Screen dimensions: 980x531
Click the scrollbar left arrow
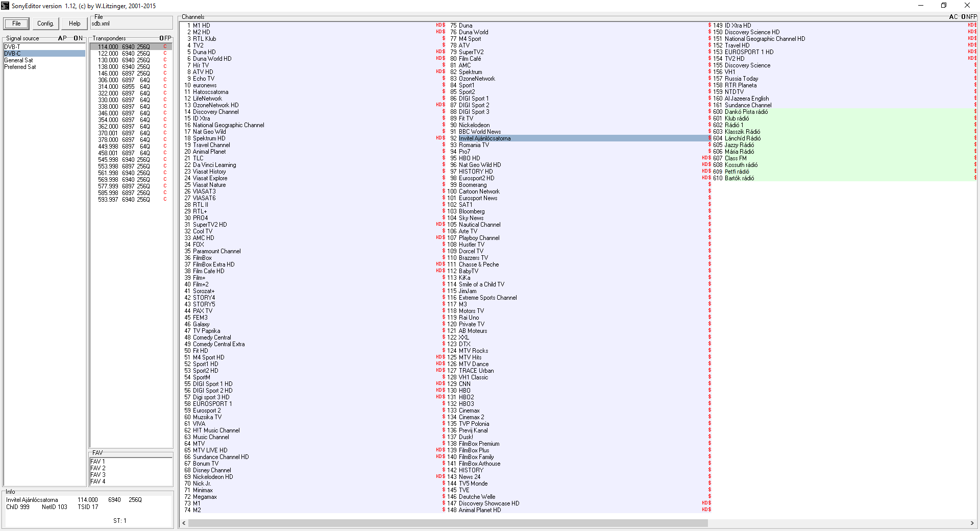(x=184, y=523)
